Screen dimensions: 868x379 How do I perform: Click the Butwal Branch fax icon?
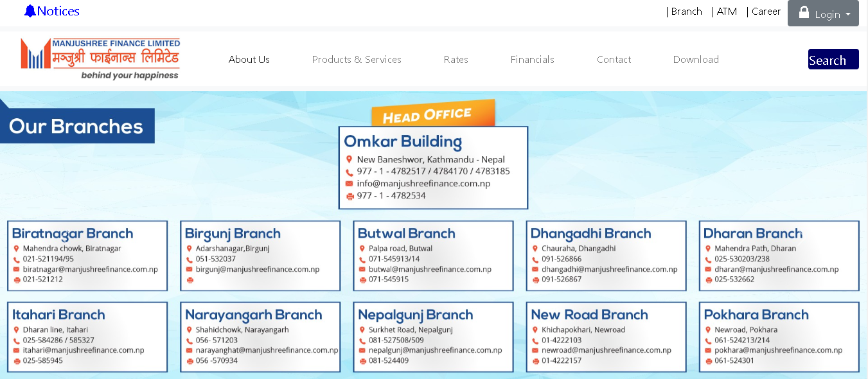coord(362,280)
